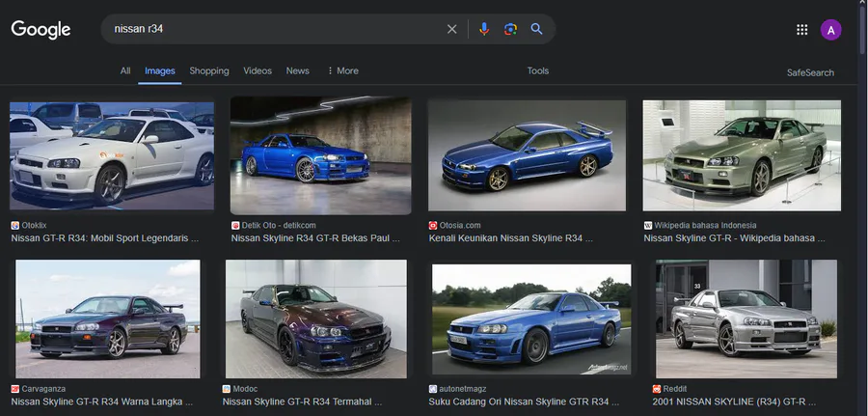Open SafeSearch settings
Screen dimensions: 868x416
pyautogui.click(x=810, y=72)
